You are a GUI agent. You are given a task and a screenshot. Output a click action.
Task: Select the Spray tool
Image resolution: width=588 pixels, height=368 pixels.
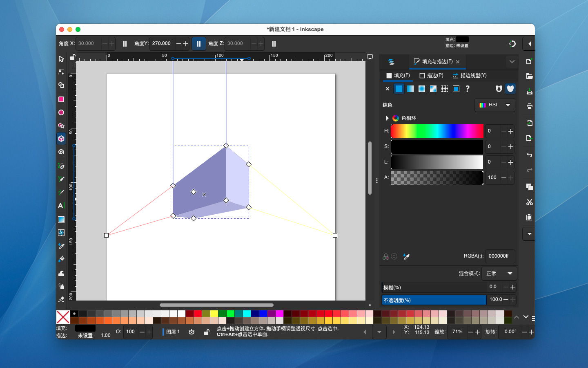tap(61, 286)
